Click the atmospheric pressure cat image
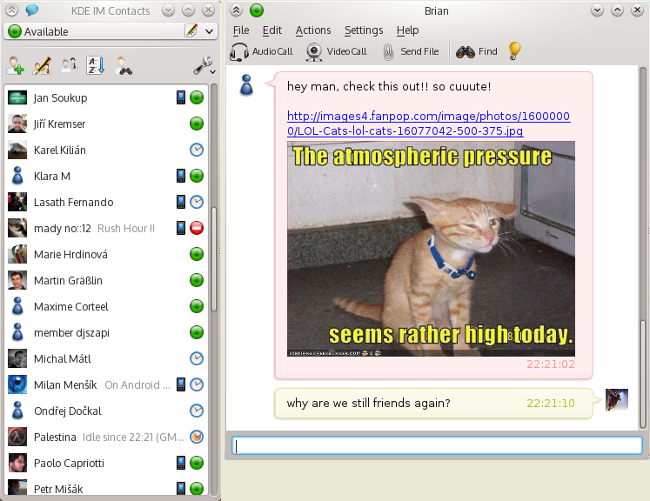Screen dimensions: 650x501 click(x=431, y=248)
